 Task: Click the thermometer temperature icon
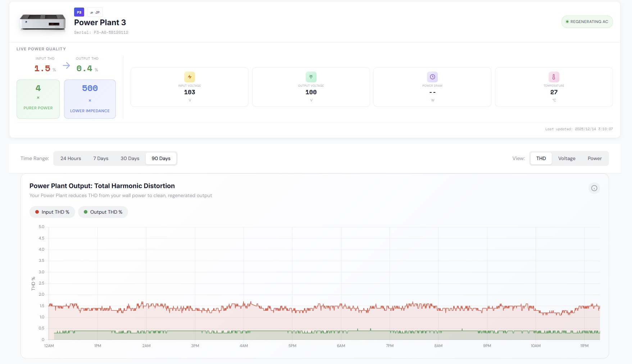tap(554, 77)
